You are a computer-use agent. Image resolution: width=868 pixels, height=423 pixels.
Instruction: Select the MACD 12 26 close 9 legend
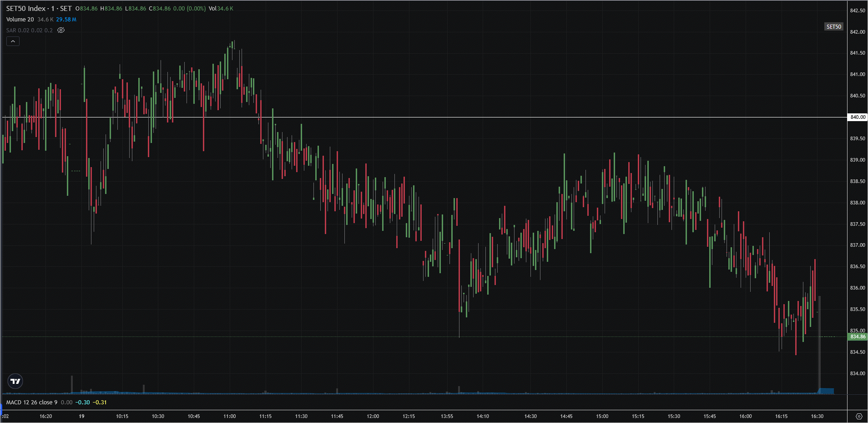pos(32,402)
